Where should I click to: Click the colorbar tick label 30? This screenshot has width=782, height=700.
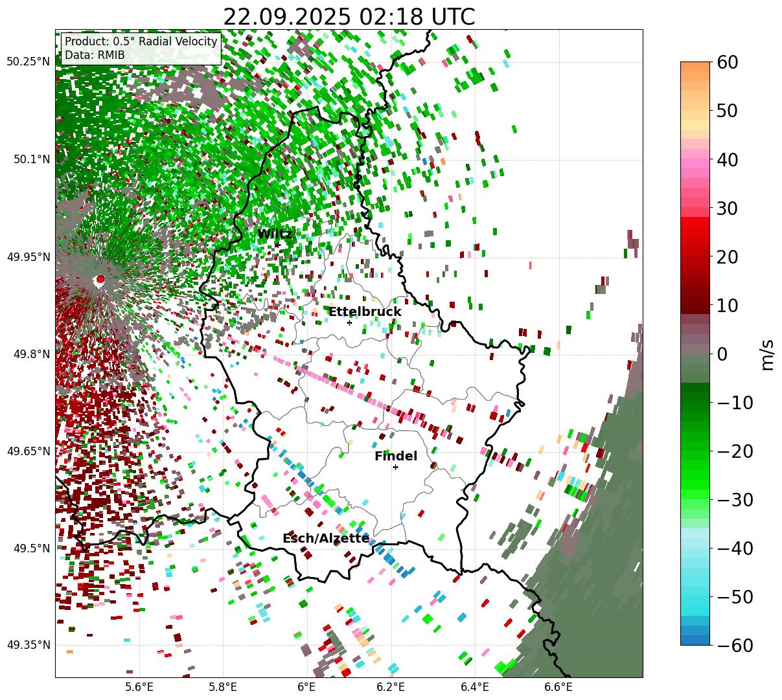click(x=727, y=209)
